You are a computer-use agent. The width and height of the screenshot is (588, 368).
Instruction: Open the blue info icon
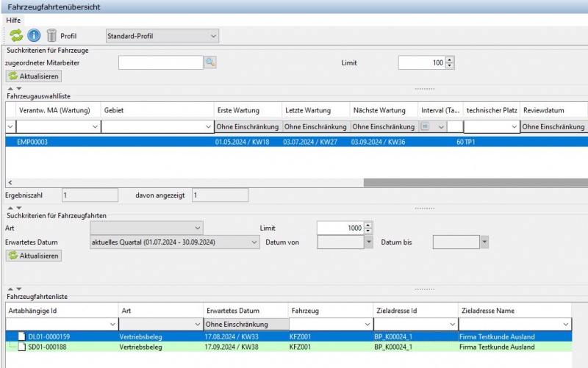pyautogui.click(x=34, y=35)
